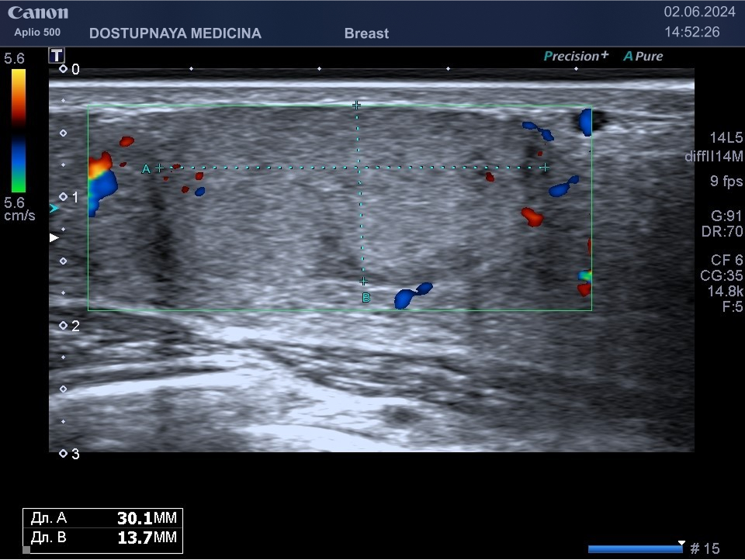Click the white triangle marker on depth scale
Viewport: 745px width, 560px height.
(54, 238)
